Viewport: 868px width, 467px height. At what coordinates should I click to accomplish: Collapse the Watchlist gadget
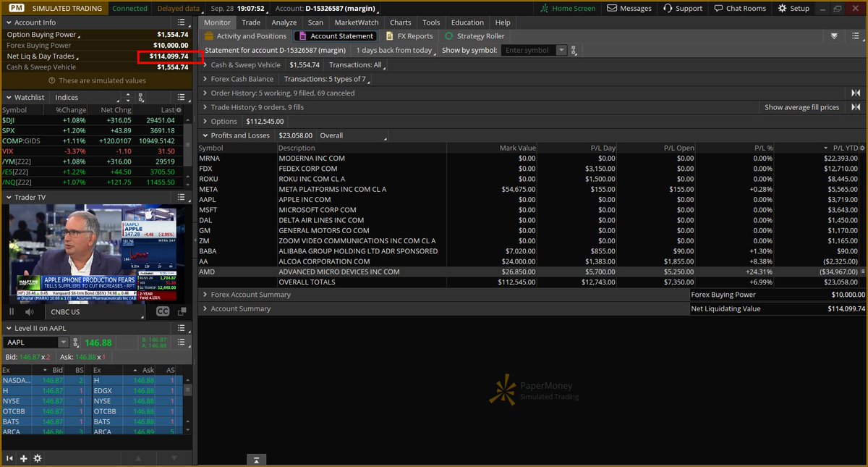(9, 97)
